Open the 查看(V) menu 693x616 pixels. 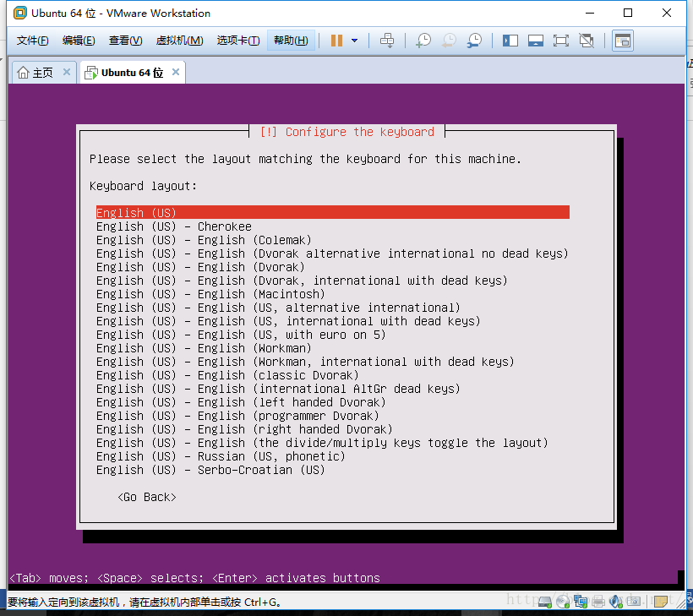[126, 41]
